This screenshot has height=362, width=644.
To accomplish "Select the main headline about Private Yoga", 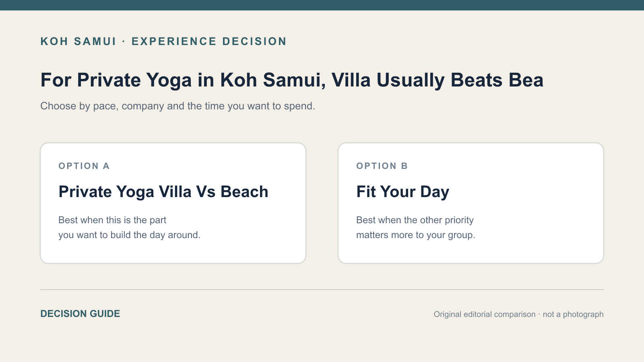I will click(292, 80).
